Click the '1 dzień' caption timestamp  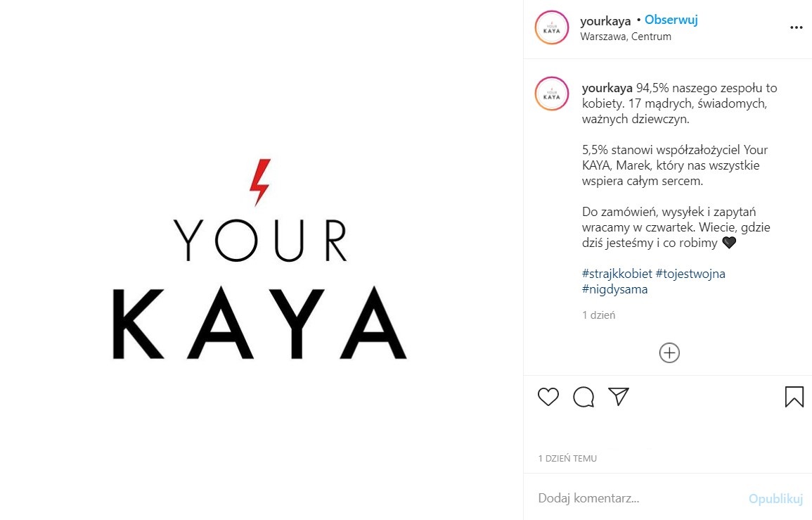coord(599,315)
